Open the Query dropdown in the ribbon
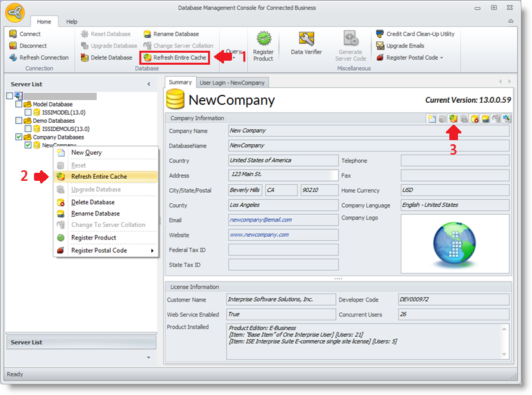 point(233,55)
